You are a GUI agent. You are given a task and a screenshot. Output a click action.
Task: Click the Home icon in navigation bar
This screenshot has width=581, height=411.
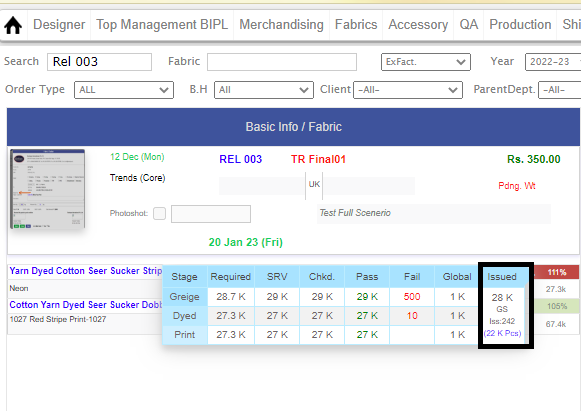13,26
